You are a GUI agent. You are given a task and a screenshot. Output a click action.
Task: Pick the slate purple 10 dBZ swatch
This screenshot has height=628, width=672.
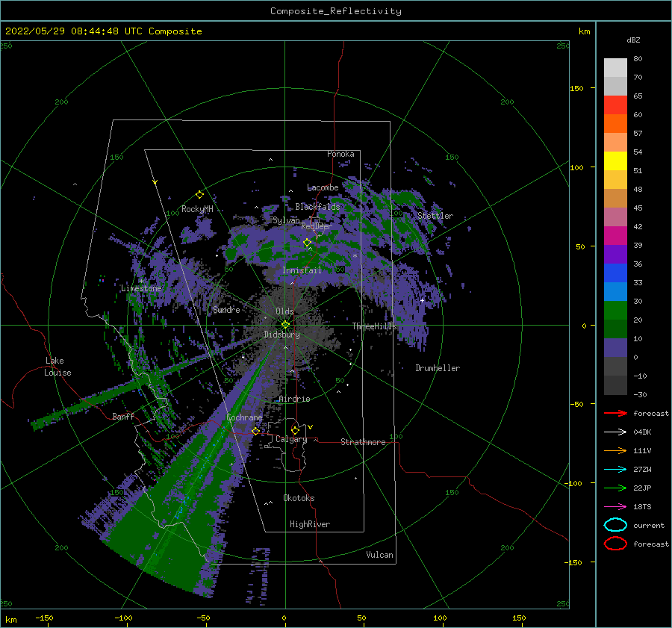point(615,348)
